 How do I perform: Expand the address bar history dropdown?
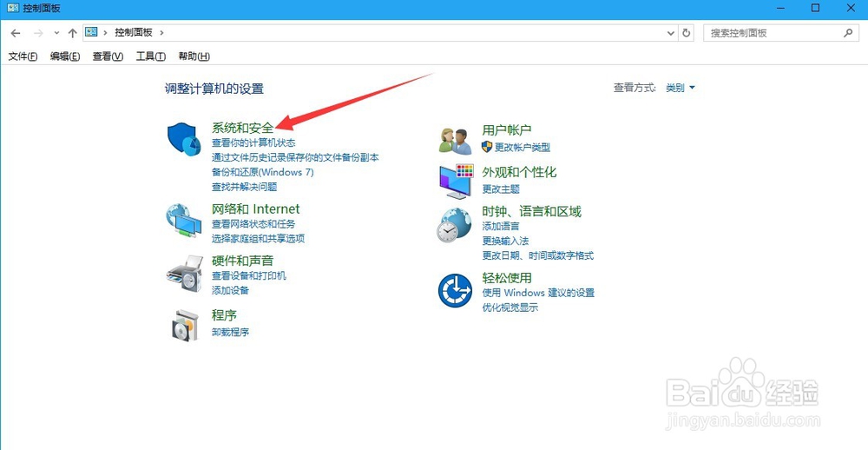click(672, 33)
